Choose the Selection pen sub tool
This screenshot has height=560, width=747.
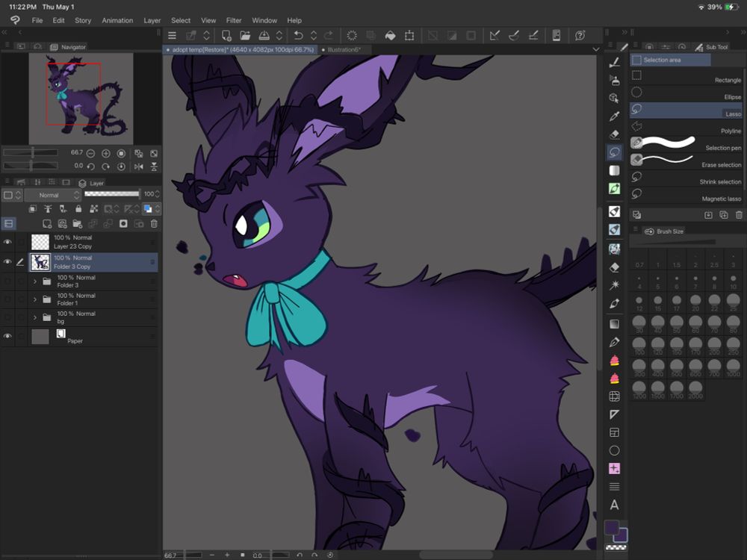(x=686, y=144)
